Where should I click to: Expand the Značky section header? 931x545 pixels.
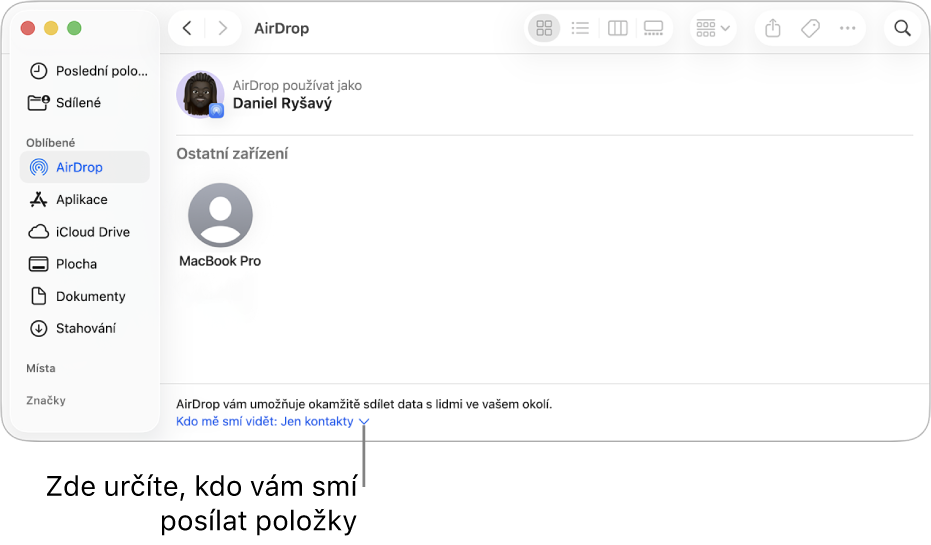tap(46, 400)
